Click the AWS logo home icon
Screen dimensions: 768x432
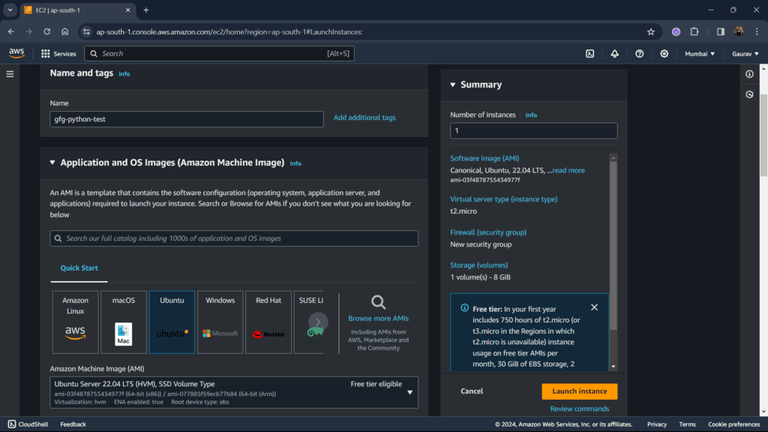(16, 53)
